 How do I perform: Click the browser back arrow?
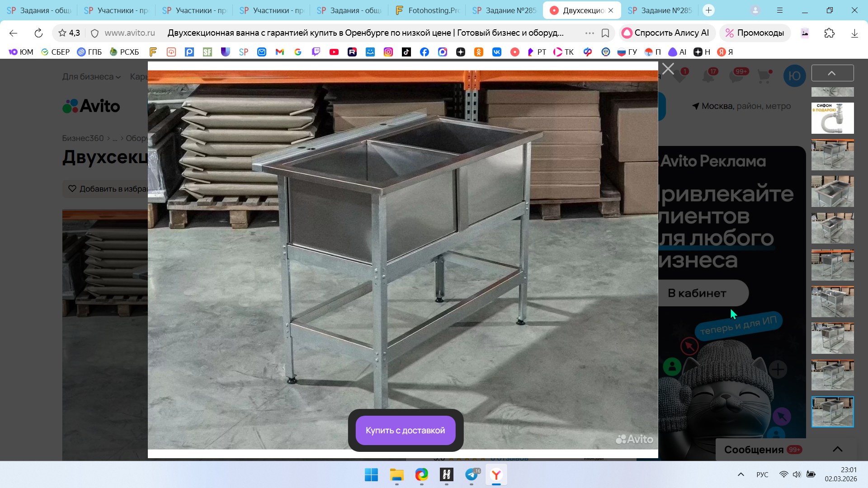13,33
